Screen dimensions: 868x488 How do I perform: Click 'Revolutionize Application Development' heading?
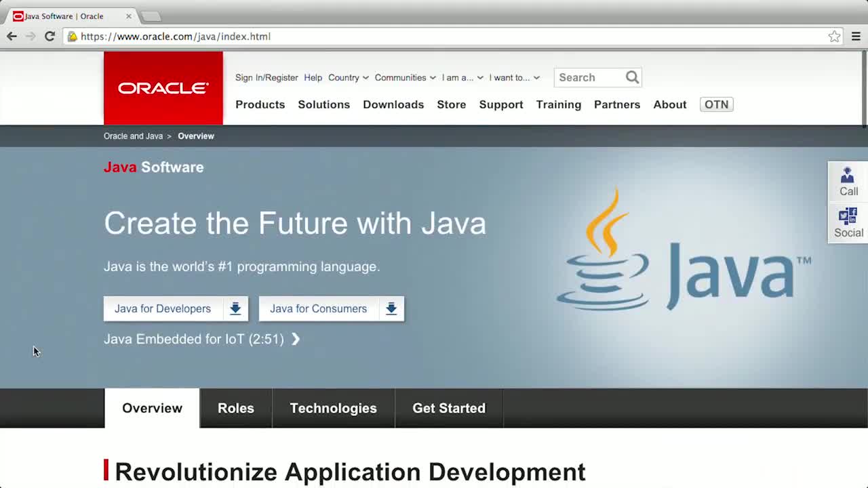(x=350, y=472)
